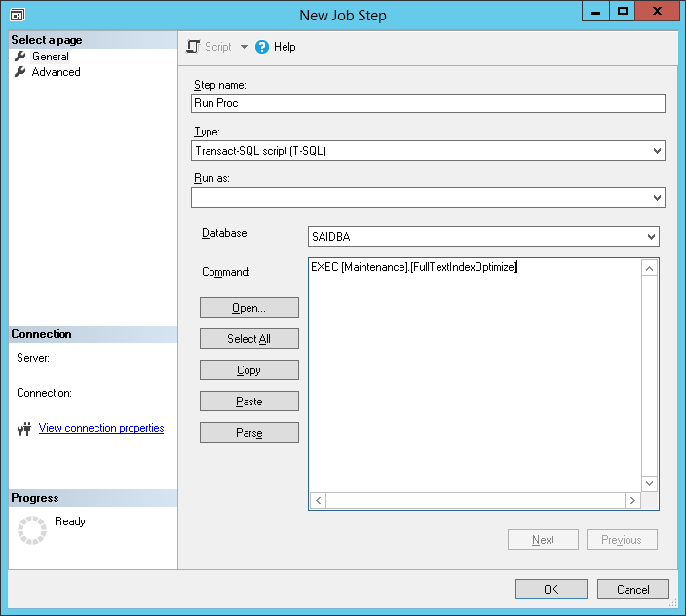Viewport: 686px width, 616px height.
Task: Open View connection properties link
Action: point(101,428)
